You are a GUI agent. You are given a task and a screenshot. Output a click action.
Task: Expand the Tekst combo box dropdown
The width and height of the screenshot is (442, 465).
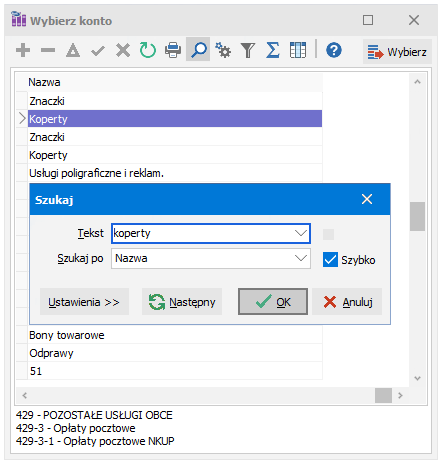click(x=301, y=233)
